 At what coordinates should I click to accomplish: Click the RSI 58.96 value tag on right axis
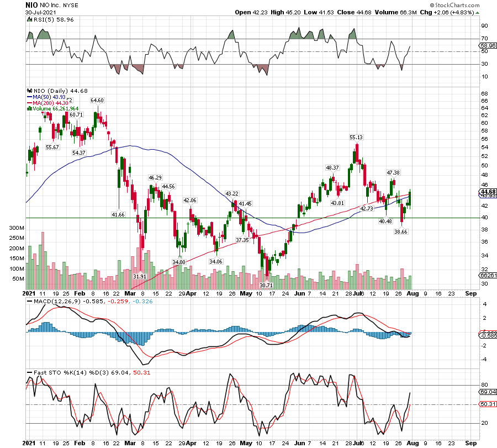point(485,46)
